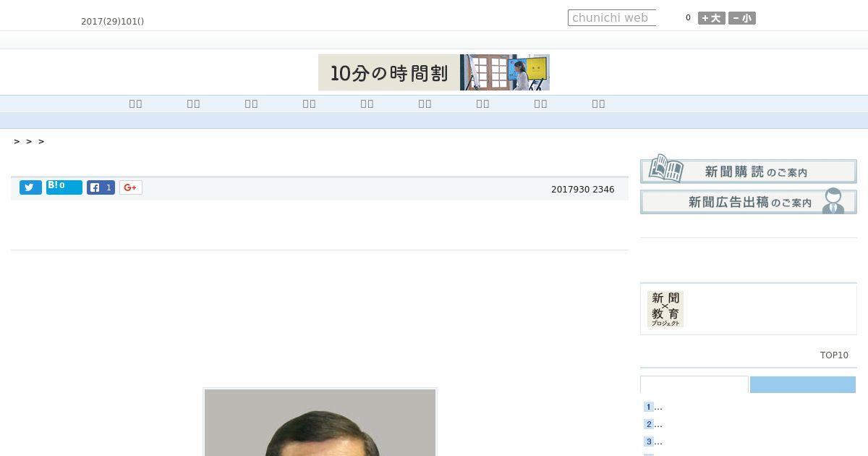Open 新聞広告出稿のご案内 banner
This screenshot has height=456, width=868.
(x=749, y=201)
